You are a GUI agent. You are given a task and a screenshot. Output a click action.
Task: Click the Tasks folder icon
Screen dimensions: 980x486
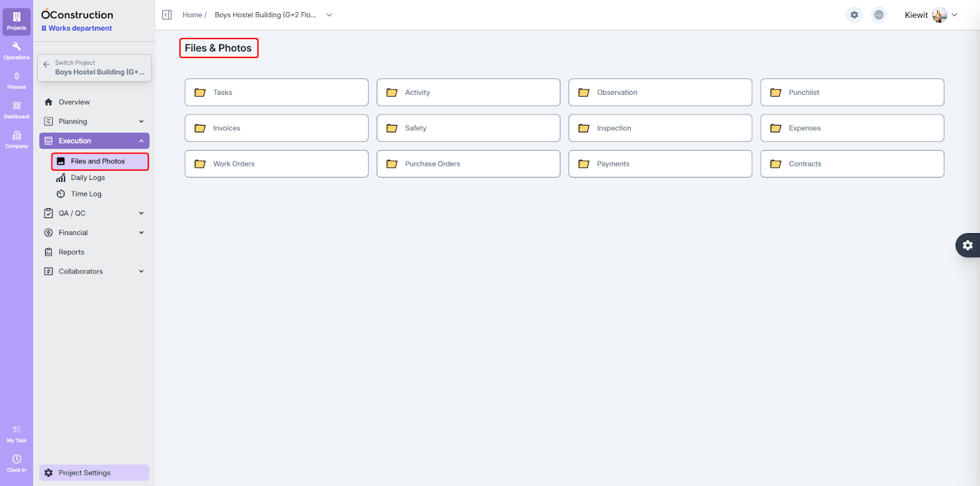[200, 92]
